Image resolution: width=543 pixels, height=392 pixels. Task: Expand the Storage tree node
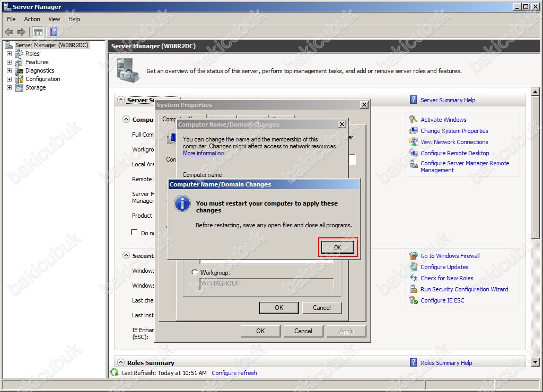pyautogui.click(x=10, y=87)
